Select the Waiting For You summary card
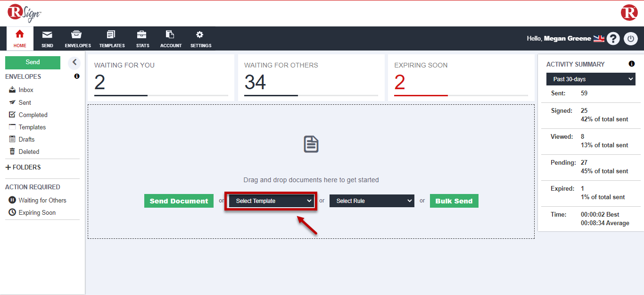644x295 pixels. [161, 77]
